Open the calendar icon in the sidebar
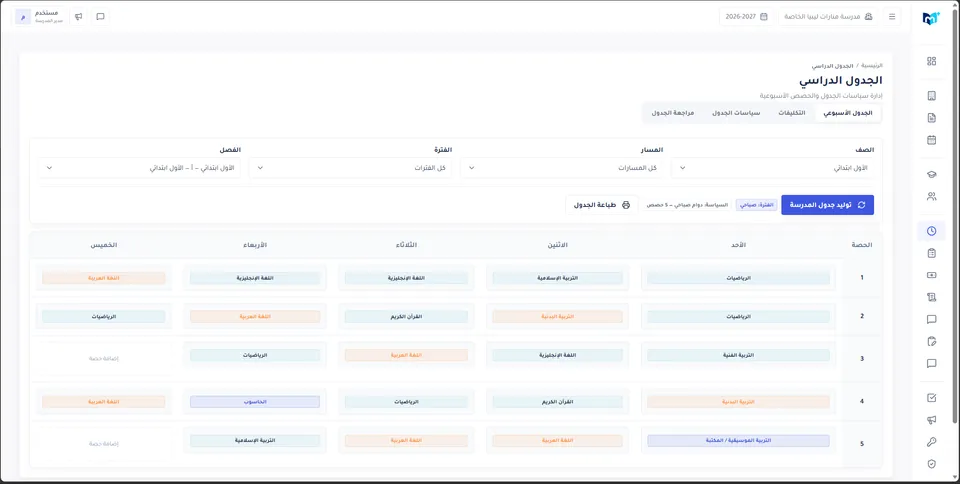Screen dimensions: 960x484 (x=931, y=140)
